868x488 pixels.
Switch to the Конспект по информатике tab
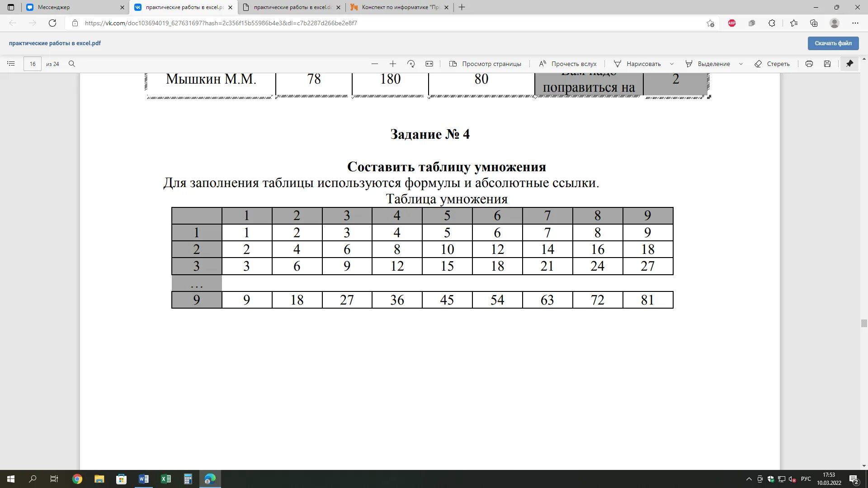coord(400,7)
